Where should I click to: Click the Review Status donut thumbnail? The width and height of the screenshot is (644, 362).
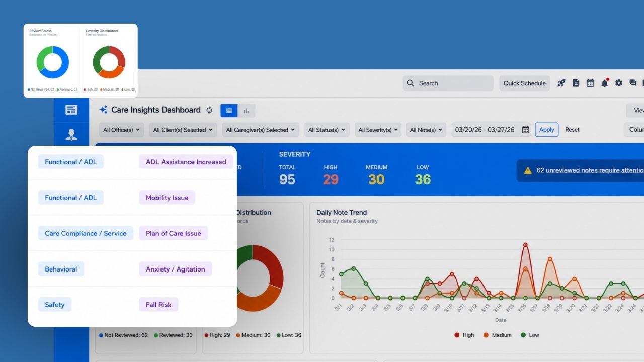point(52,62)
